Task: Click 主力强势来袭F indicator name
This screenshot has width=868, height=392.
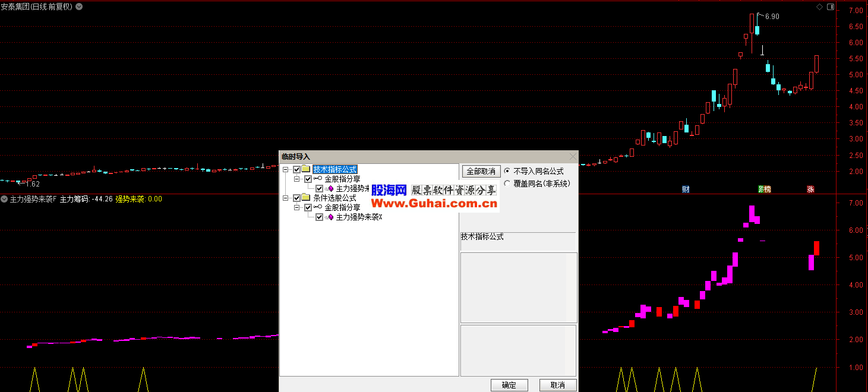Action: click(33, 199)
